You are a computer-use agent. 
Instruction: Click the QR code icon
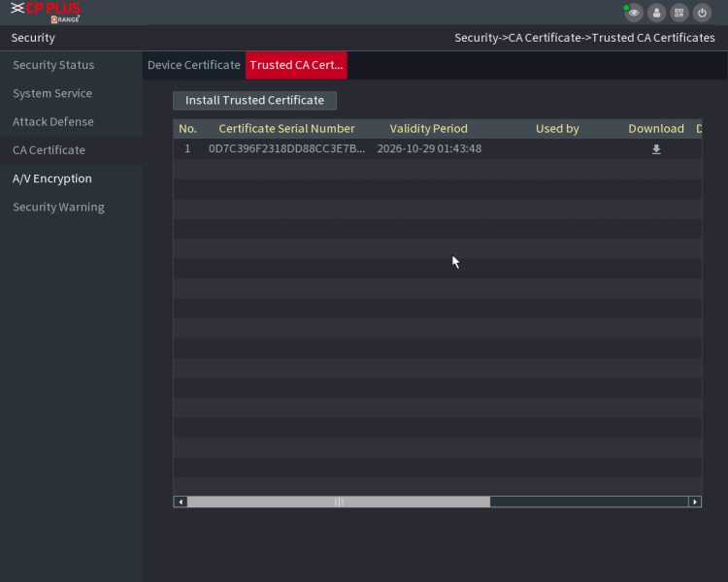679,13
